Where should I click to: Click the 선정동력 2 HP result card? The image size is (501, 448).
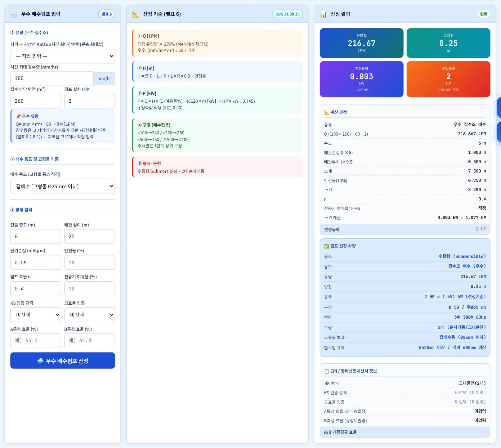(449, 79)
